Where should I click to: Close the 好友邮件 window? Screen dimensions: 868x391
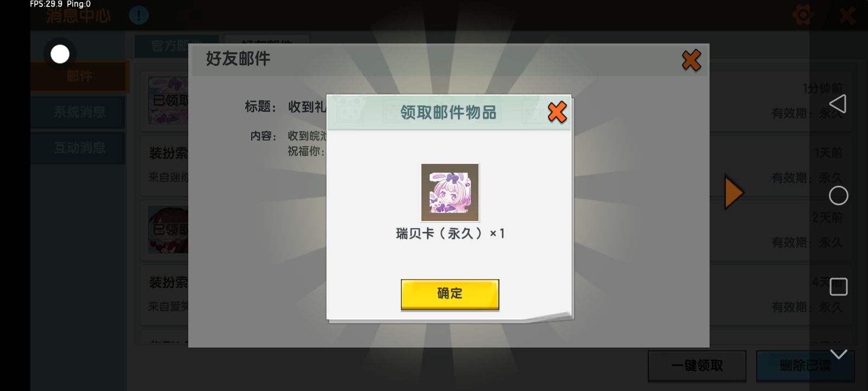[x=691, y=60]
